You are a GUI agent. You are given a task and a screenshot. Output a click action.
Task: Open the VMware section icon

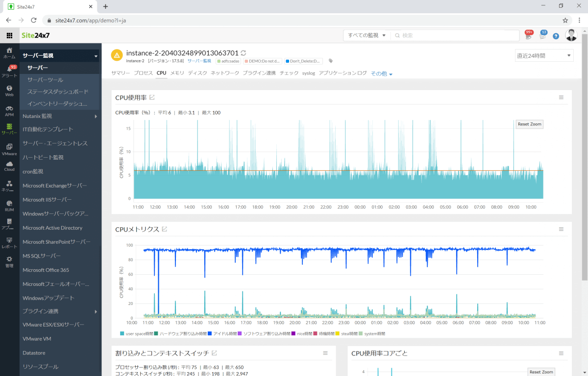9,149
